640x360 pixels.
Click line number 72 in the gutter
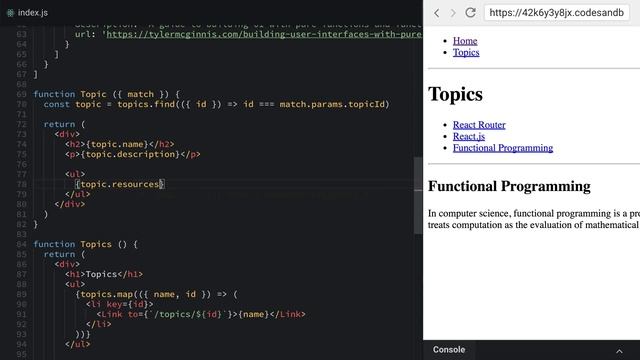(21, 124)
